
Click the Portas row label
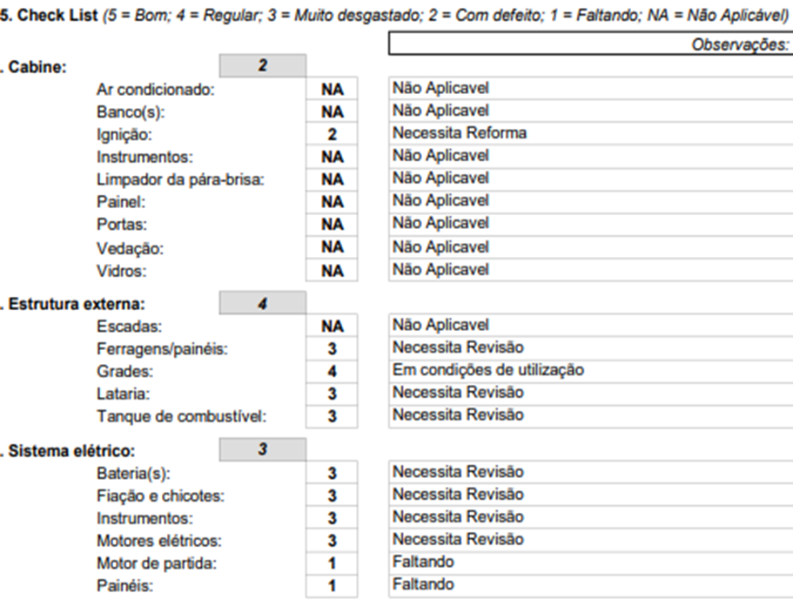coord(121,224)
